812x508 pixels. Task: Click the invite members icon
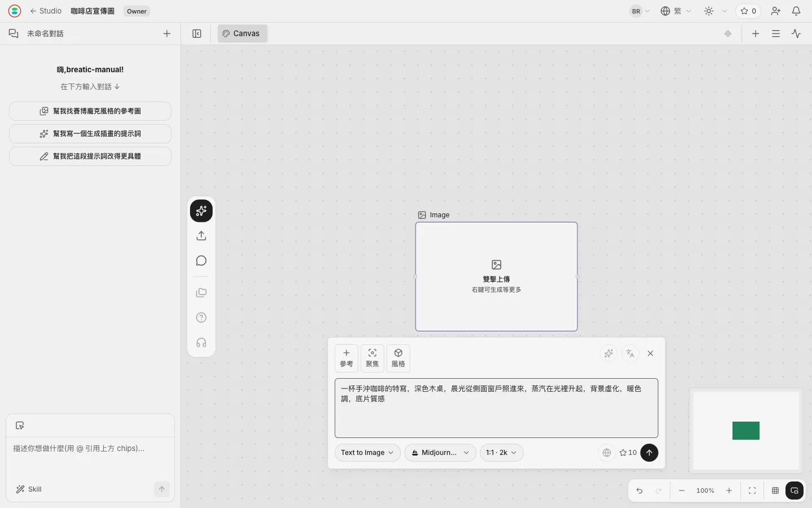[776, 11]
